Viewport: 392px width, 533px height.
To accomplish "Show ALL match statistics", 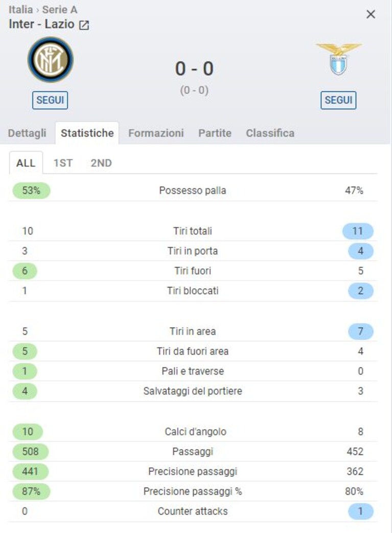I will tap(26, 163).
